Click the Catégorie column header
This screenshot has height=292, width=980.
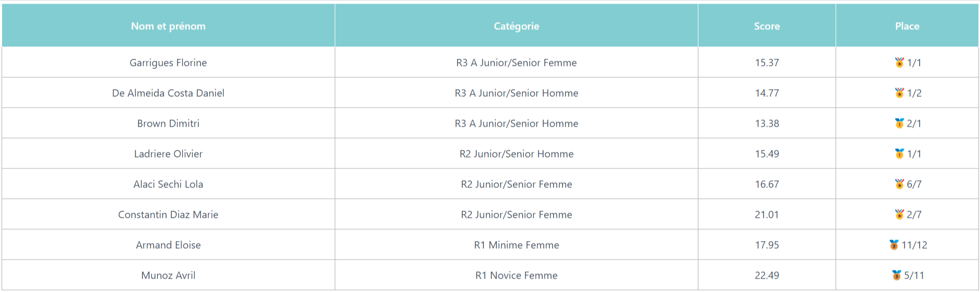point(516,26)
